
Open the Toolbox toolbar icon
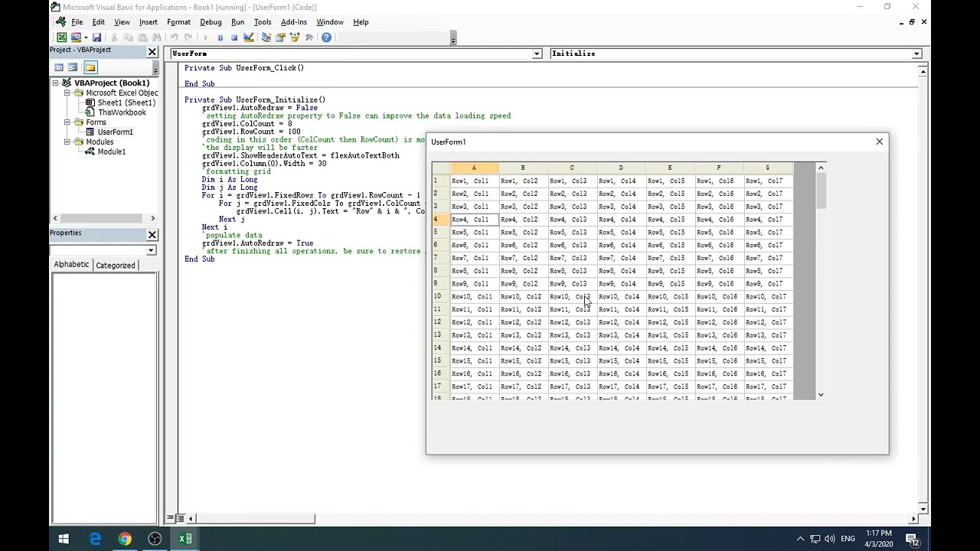tap(309, 37)
